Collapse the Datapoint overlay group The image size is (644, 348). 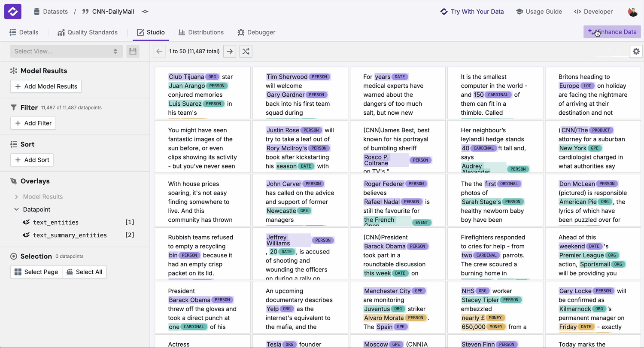coord(16,210)
